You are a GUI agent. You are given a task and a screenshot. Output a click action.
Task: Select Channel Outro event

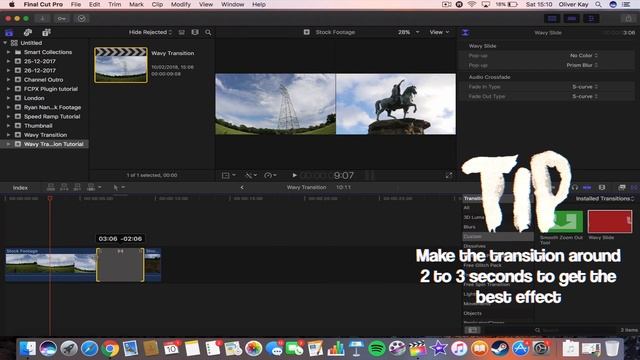click(x=43, y=80)
